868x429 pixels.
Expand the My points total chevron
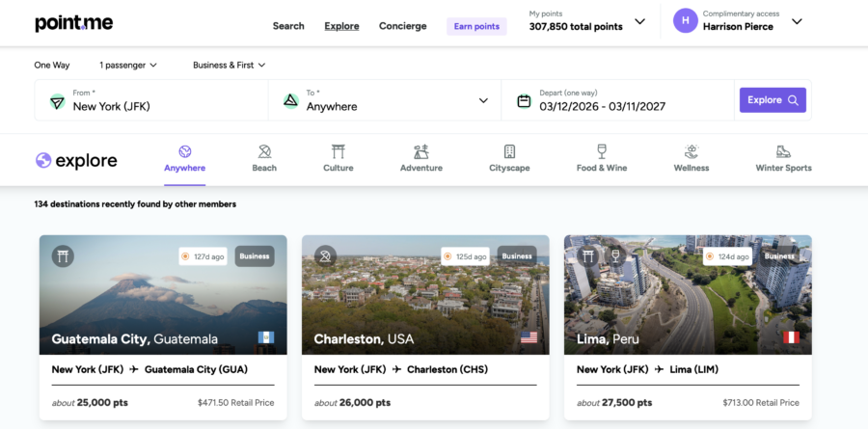click(x=639, y=21)
